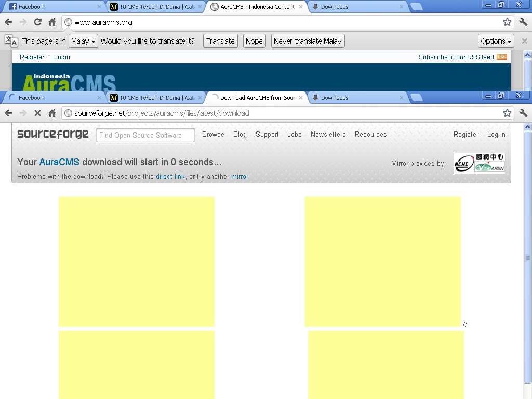This screenshot has height=399, width=532.
Task: Open the Register link on AuraCMS
Action: tap(32, 57)
